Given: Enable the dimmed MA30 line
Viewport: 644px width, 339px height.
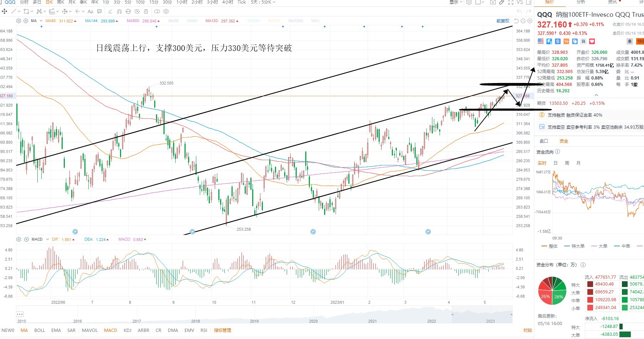Looking at the screenshot, I should pos(174,21).
